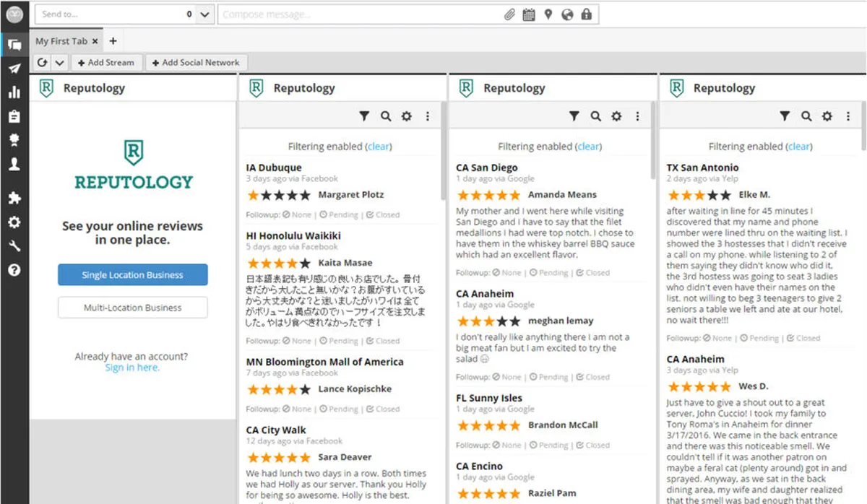Open the refresh options chevron dropdown
This screenshot has height=504, width=867.
click(x=59, y=62)
